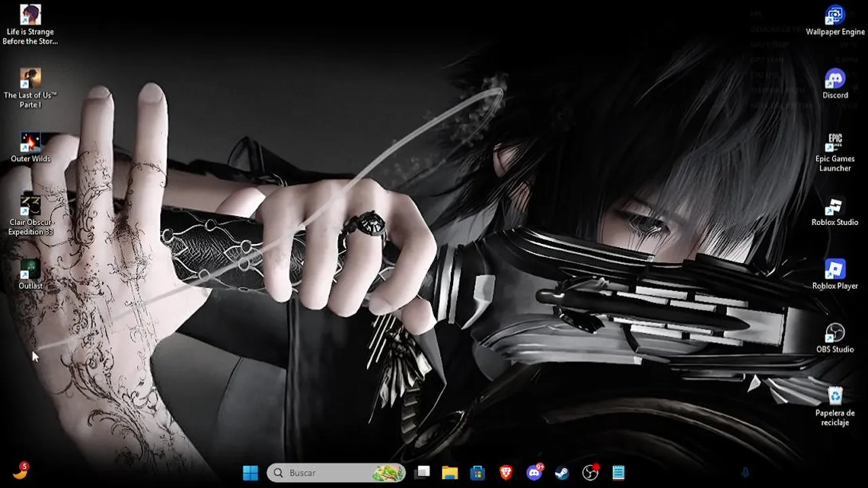
Task: Open File Explorer from the taskbar
Action: click(450, 472)
